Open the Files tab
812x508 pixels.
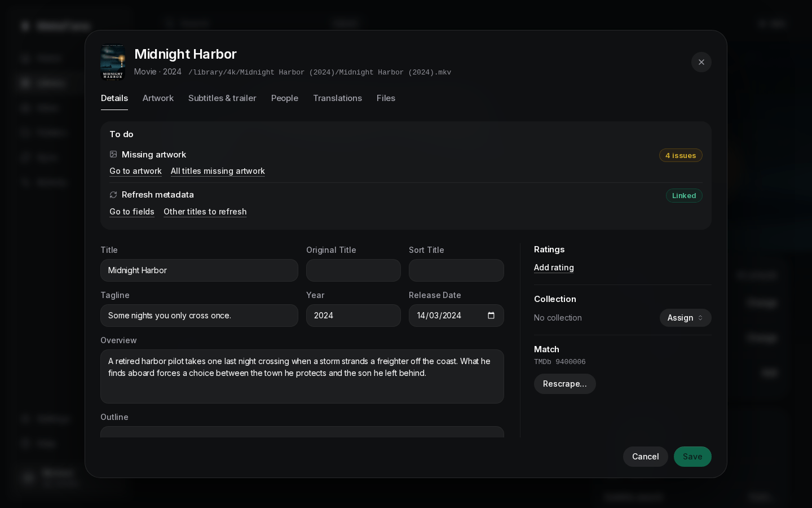pyautogui.click(x=386, y=98)
